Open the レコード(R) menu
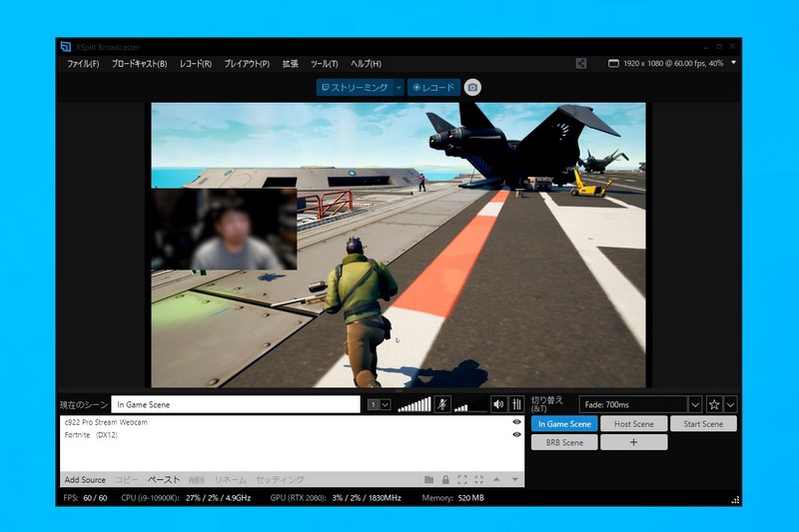The width and height of the screenshot is (799, 532). pyautogui.click(x=195, y=64)
